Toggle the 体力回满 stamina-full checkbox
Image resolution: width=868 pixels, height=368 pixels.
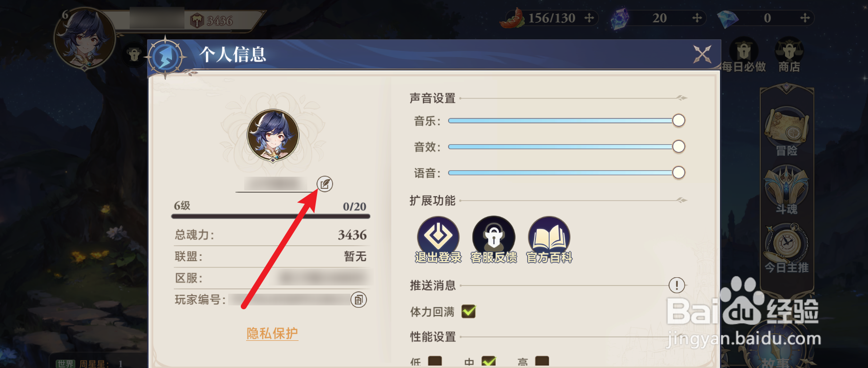coord(468,311)
